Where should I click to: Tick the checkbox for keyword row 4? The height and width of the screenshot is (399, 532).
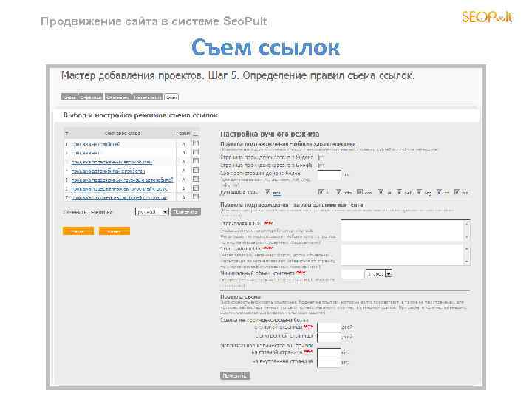[196, 170]
